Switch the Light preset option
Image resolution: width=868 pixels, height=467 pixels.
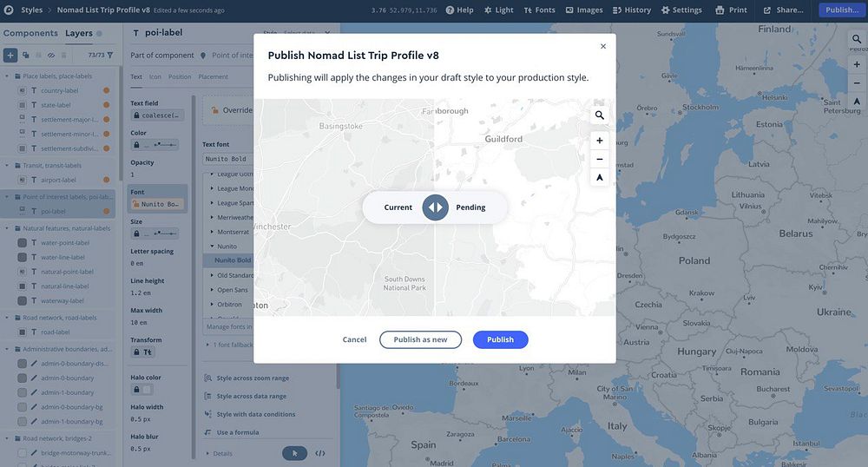click(x=499, y=10)
